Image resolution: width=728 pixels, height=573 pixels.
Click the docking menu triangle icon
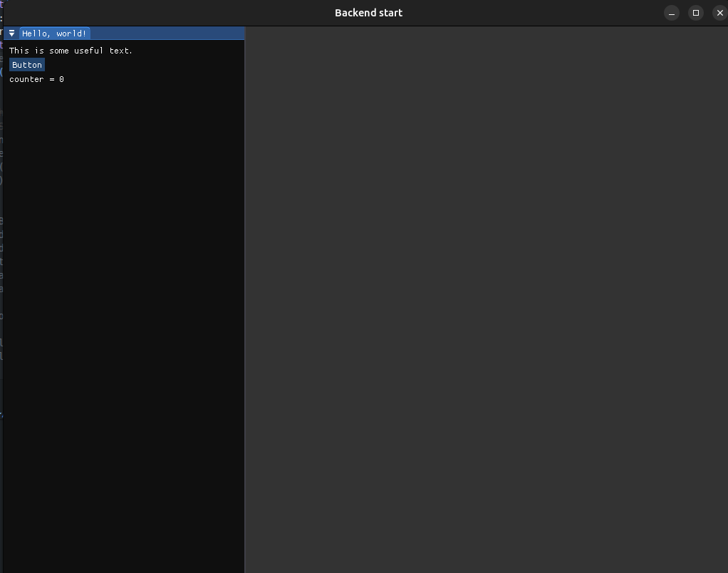(x=11, y=33)
